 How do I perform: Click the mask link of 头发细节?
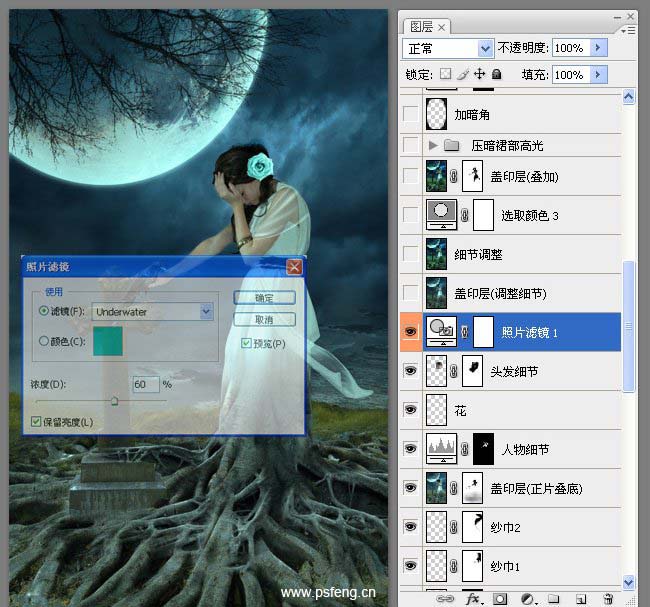[x=454, y=371]
